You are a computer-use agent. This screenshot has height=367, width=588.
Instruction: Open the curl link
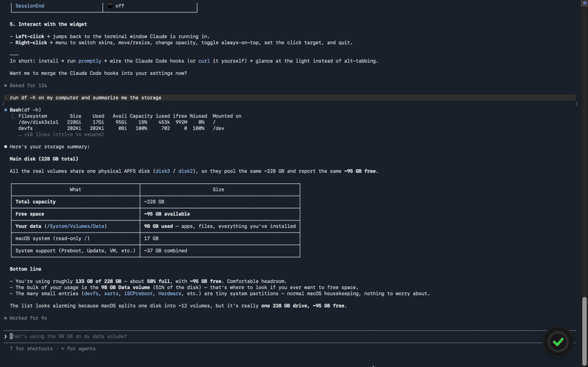point(204,61)
